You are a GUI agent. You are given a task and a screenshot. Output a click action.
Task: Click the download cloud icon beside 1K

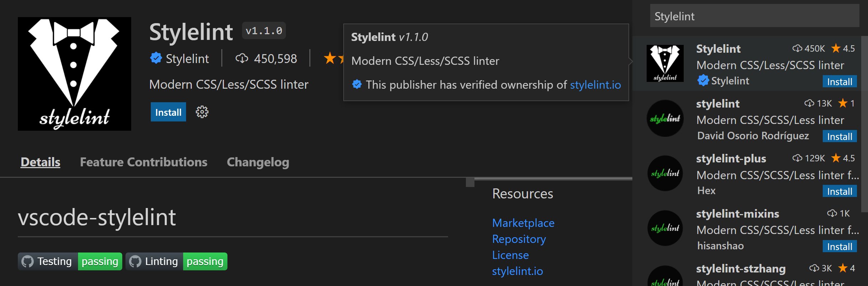pos(832,213)
